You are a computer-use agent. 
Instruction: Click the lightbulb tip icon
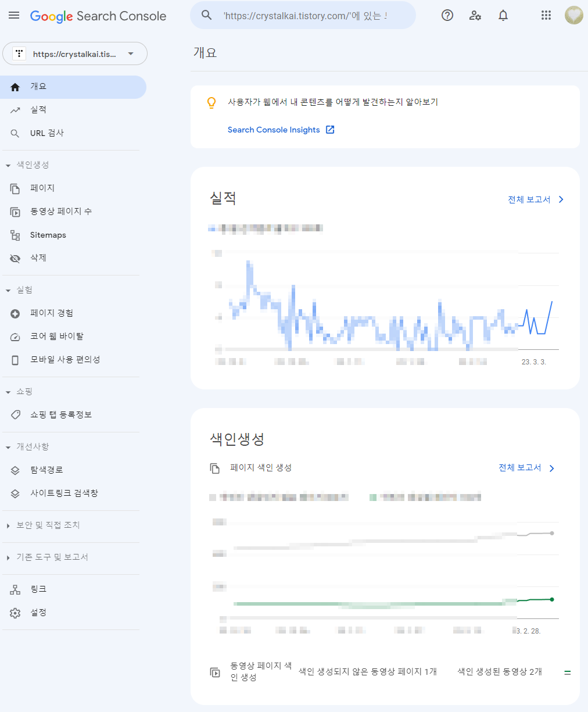click(211, 103)
